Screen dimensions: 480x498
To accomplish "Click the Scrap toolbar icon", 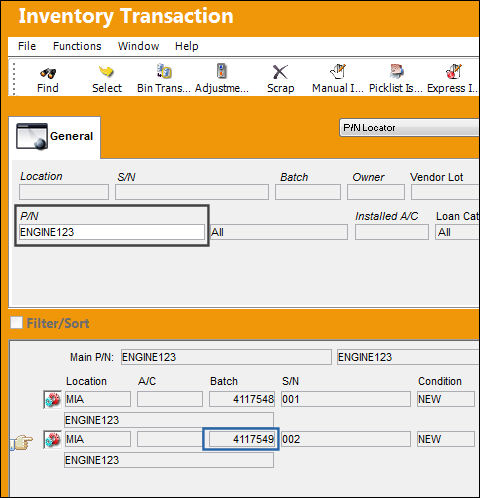I will (280, 72).
